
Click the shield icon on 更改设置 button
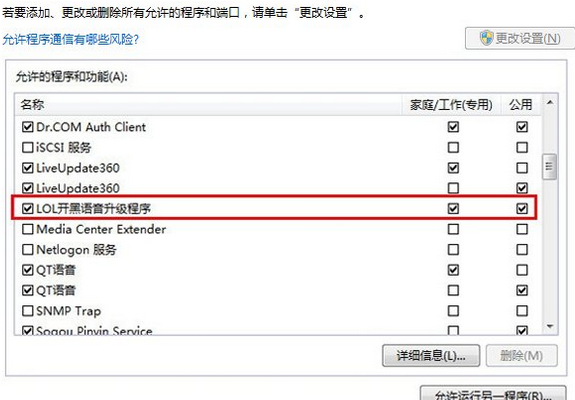coord(487,38)
